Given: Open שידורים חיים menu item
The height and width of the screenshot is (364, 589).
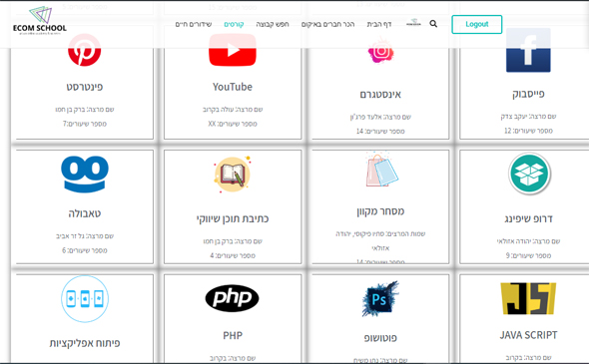Looking at the screenshot, I should click(x=193, y=24).
